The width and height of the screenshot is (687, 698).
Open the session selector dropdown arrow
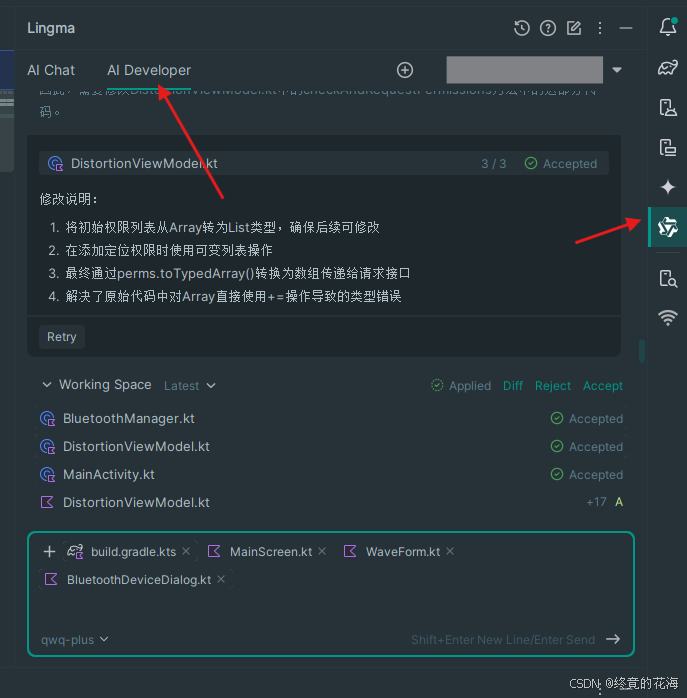(x=617, y=70)
